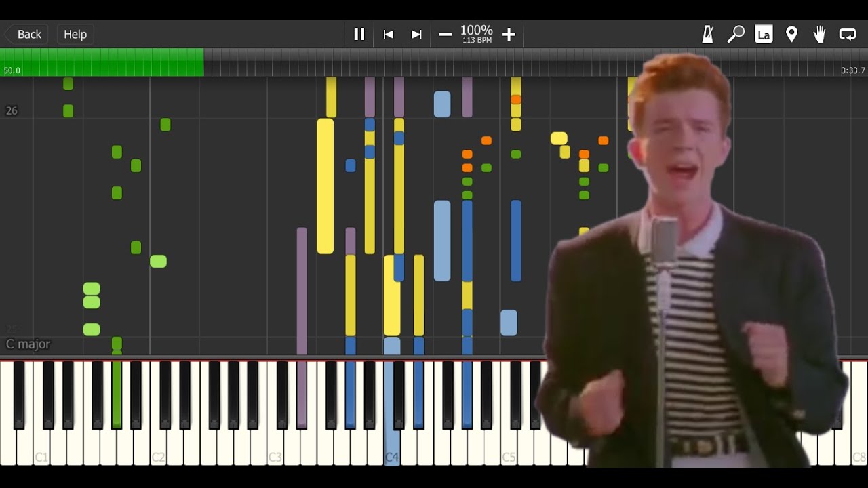The width and height of the screenshot is (868, 488).
Task: Click the 100% 113 BPM speed display
Action: point(477,34)
